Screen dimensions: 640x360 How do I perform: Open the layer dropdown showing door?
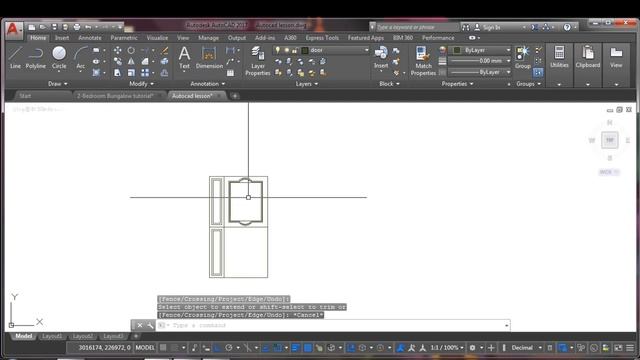point(321,50)
